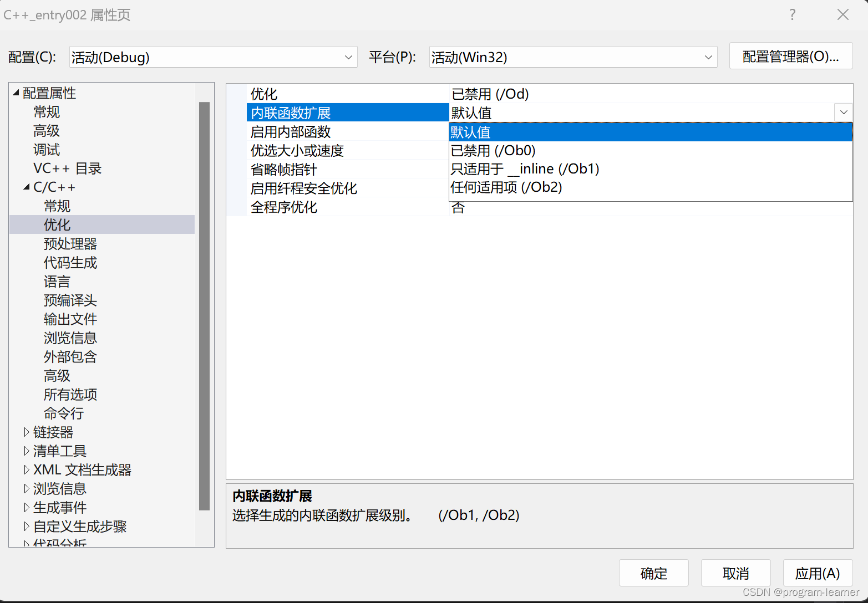Open the 配置(C) Debug configuration dropdown
This screenshot has width=868, height=603.
pos(214,57)
